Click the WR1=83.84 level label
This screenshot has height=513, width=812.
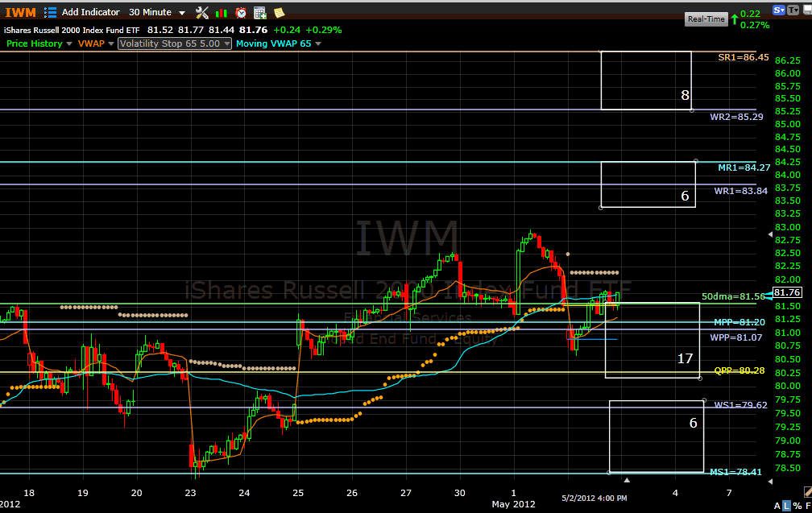tap(740, 191)
